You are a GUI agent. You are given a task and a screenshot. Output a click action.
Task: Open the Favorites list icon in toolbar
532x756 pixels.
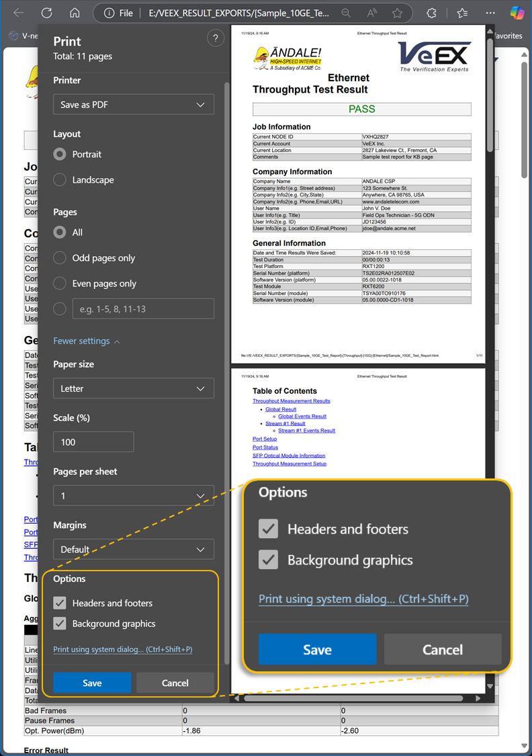coord(462,13)
